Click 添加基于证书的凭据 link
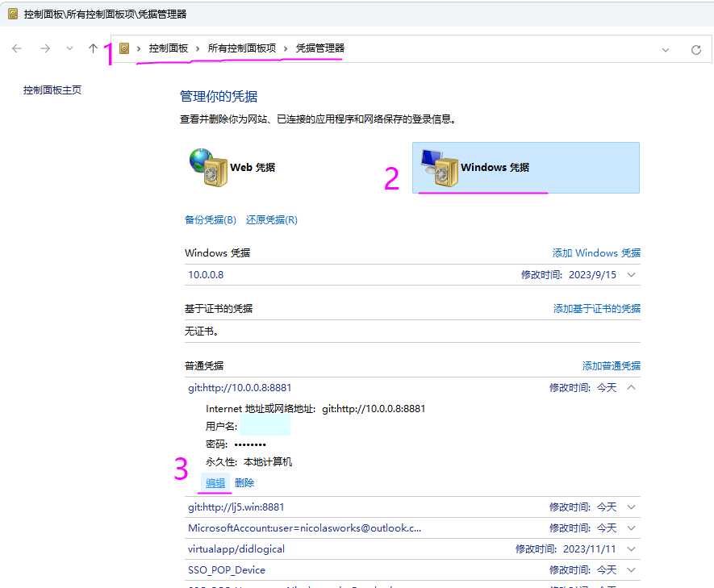 597,309
